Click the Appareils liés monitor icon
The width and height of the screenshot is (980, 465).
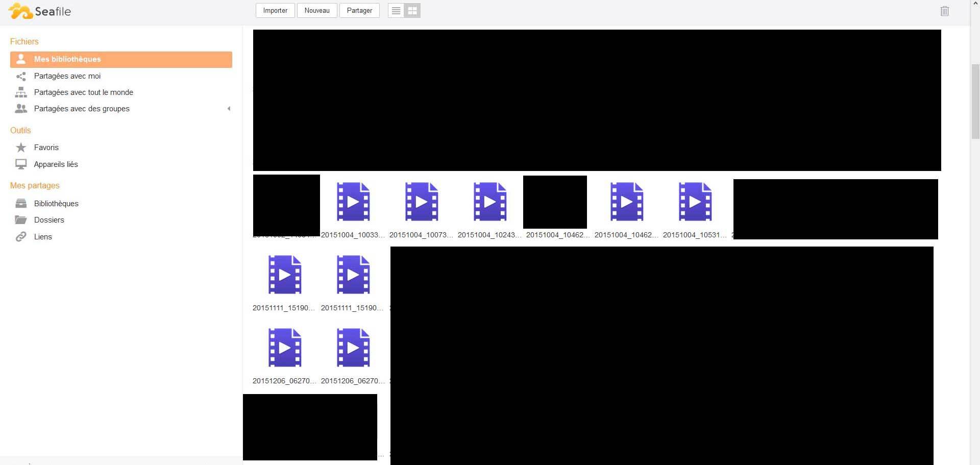click(21, 164)
